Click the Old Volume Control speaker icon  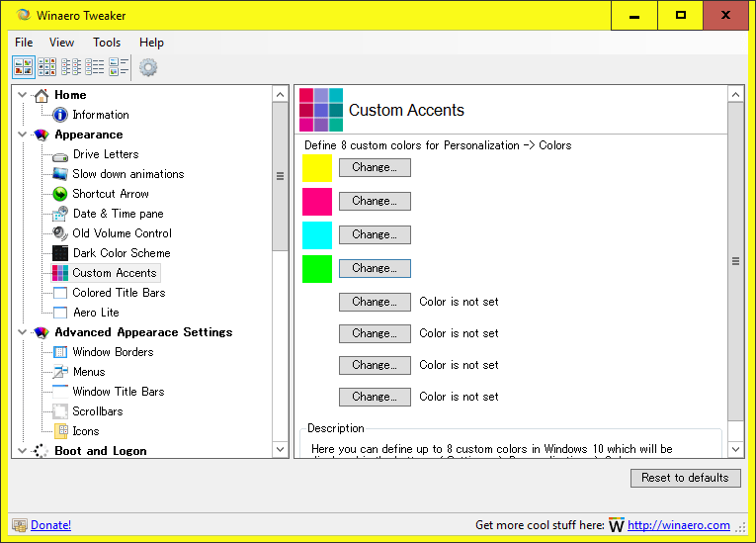click(59, 233)
